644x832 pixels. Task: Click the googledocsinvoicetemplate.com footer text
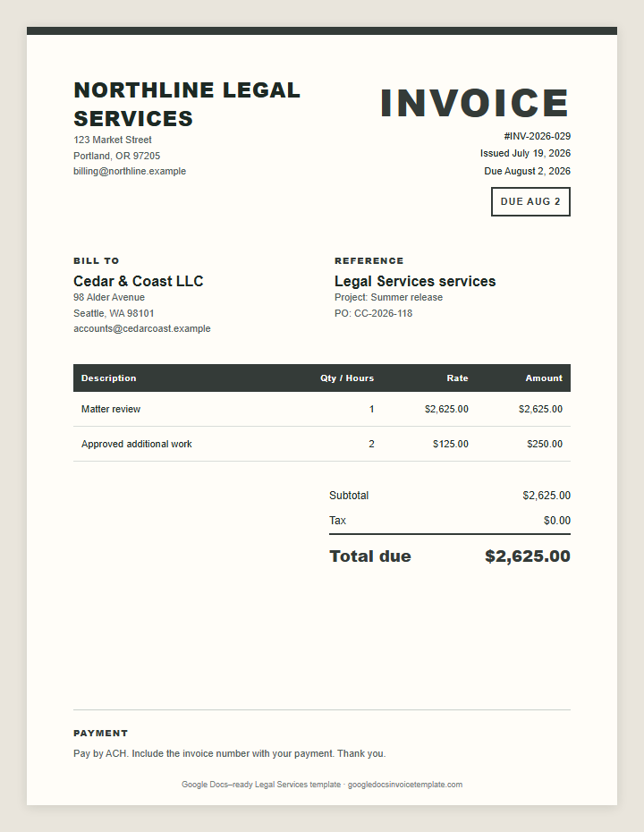pos(405,785)
